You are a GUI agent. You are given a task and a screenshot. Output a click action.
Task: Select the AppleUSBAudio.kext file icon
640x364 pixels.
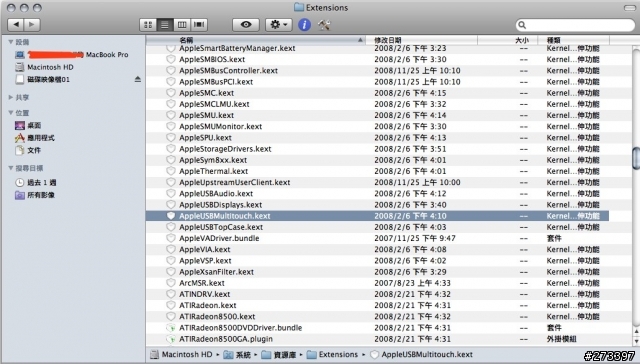click(x=171, y=193)
